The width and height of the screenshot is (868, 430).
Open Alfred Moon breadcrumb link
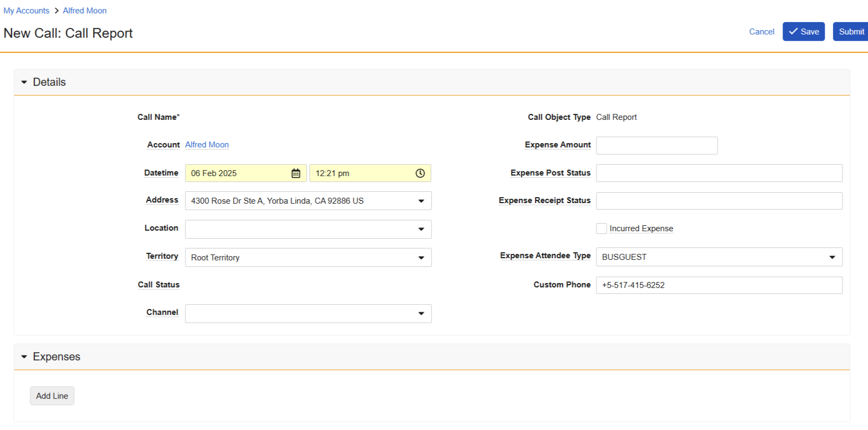coord(84,11)
